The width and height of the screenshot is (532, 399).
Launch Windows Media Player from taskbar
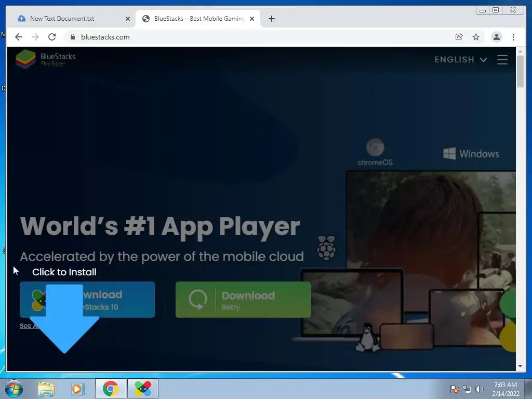click(x=78, y=389)
